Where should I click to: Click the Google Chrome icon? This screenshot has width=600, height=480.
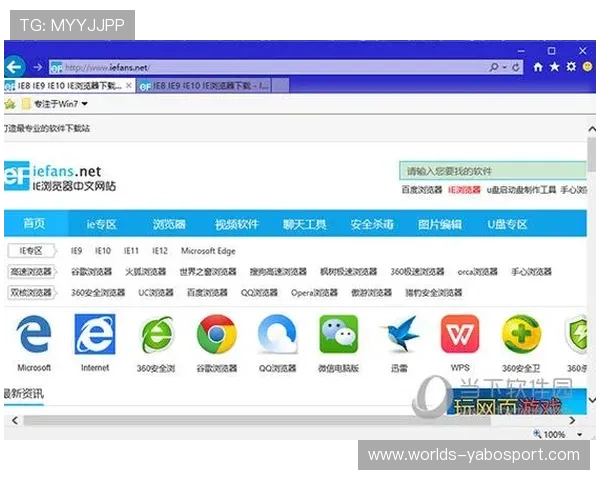tap(216, 336)
